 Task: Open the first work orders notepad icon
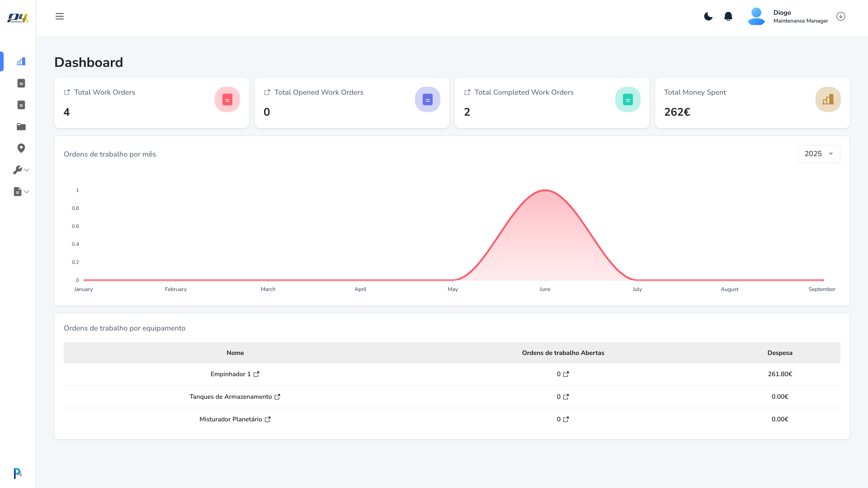pos(21,83)
